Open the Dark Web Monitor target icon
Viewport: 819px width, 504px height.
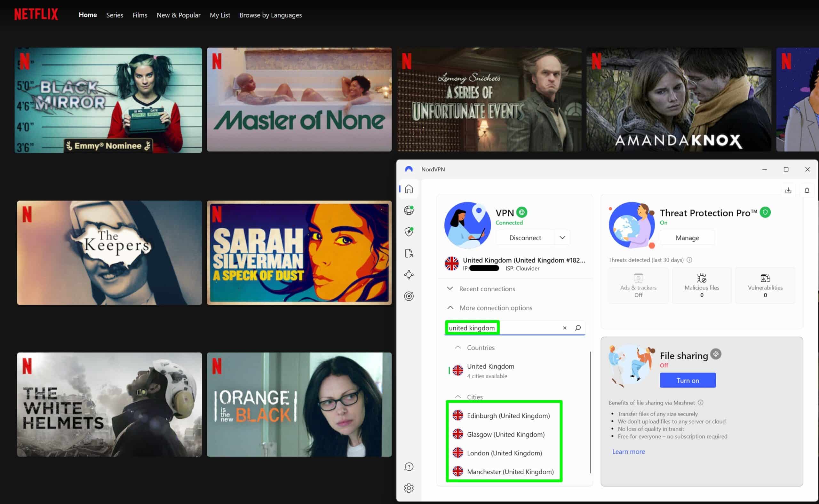point(409,296)
